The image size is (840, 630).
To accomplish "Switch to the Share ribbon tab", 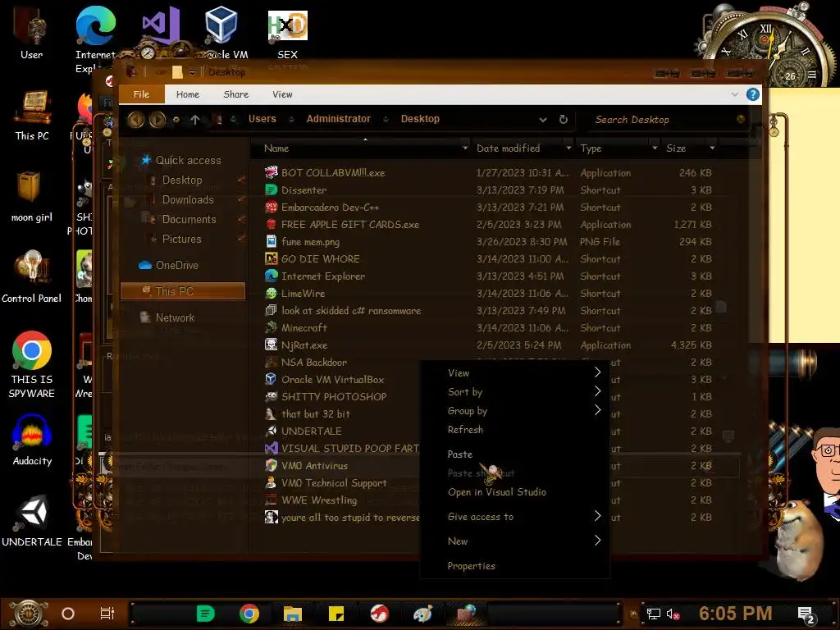I will (x=235, y=94).
